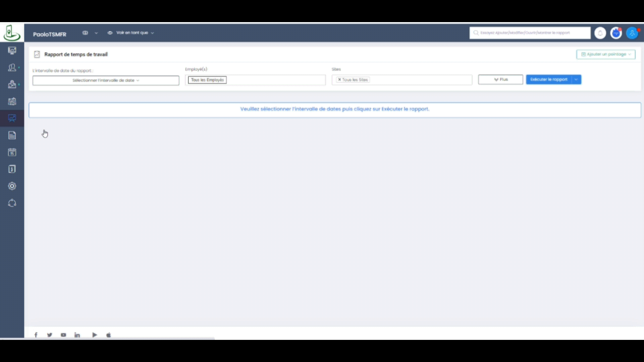The height and width of the screenshot is (362, 644).
Task: Click the eye icon in the header
Action: 110,33
